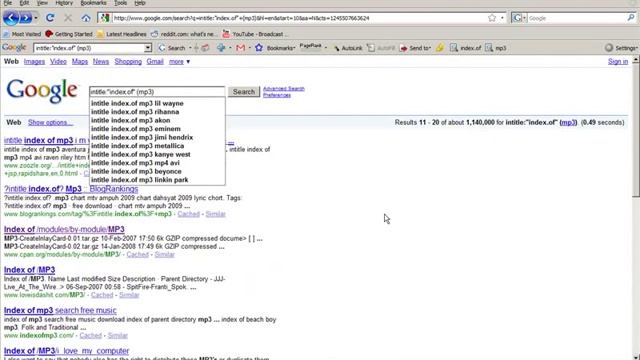The height and width of the screenshot is (360, 640).
Task: Open Google Toolbar Settings
Action: pyautogui.click(x=620, y=48)
